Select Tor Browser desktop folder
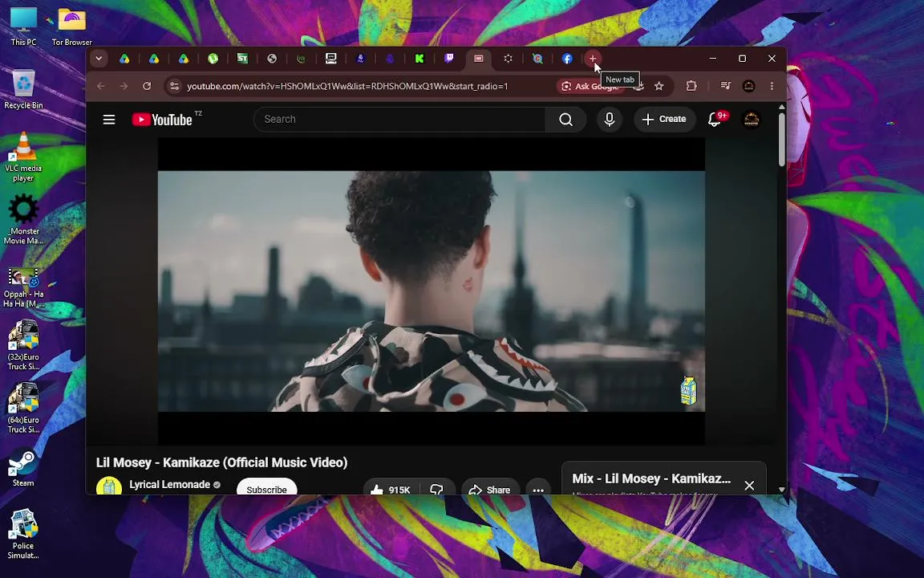Image resolution: width=924 pixels, height=578 pixels. point(71,26)
